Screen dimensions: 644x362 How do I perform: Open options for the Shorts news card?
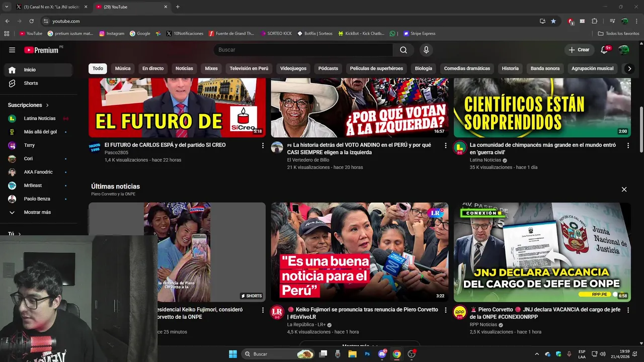(263, 310)
